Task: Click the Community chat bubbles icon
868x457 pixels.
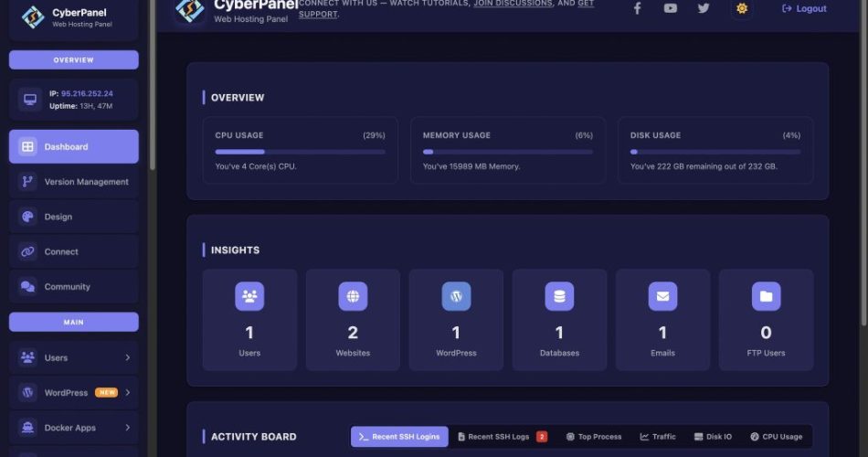Action: pyautogui.click(x=27, y=286)
